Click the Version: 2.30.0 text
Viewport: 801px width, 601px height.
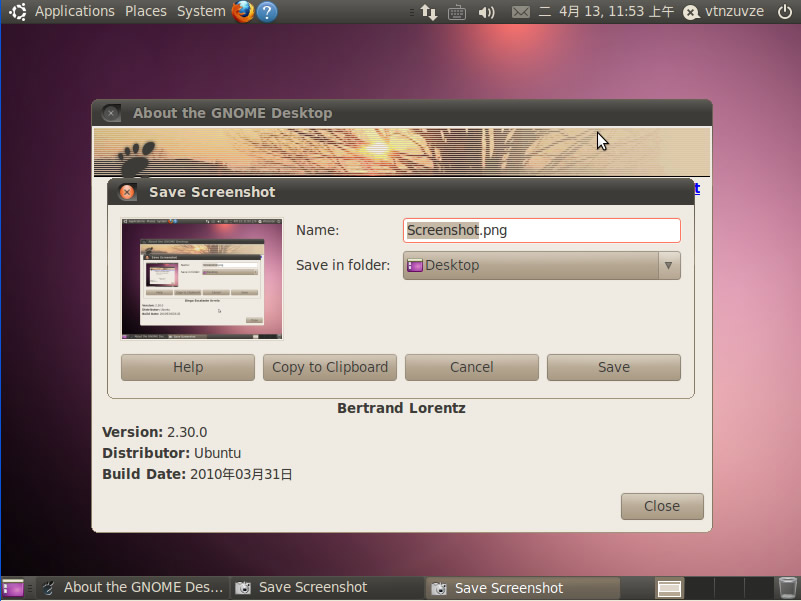(x=155, y=432)
